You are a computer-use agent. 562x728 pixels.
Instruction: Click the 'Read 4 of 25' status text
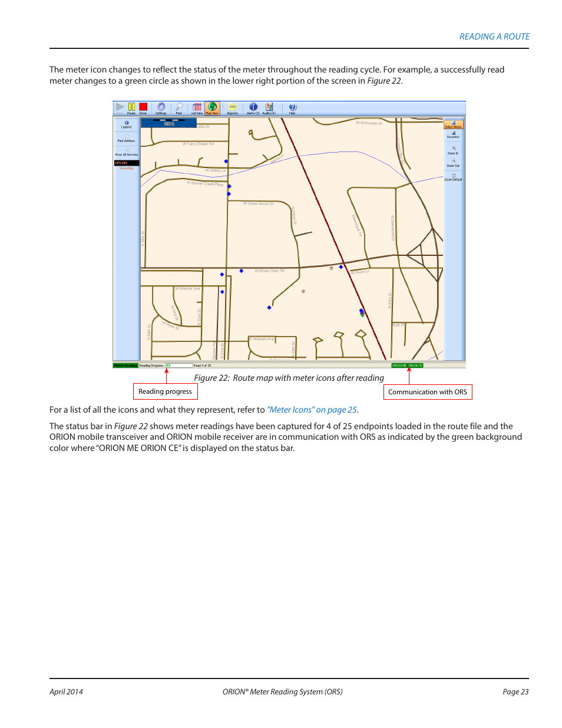202,365
